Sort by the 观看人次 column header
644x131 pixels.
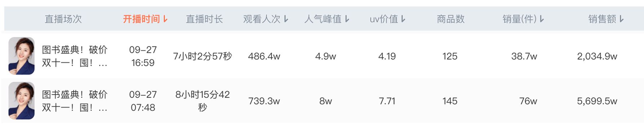click(262, 19)
